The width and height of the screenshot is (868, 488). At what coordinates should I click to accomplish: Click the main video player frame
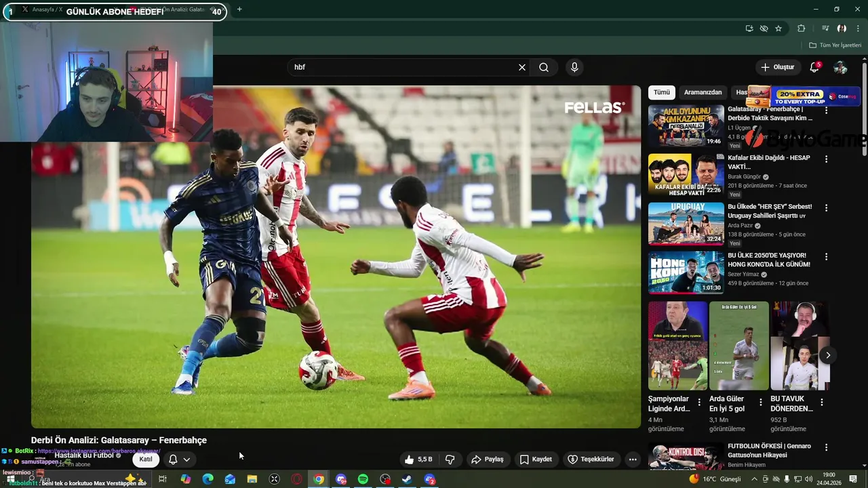click(336, 257)
